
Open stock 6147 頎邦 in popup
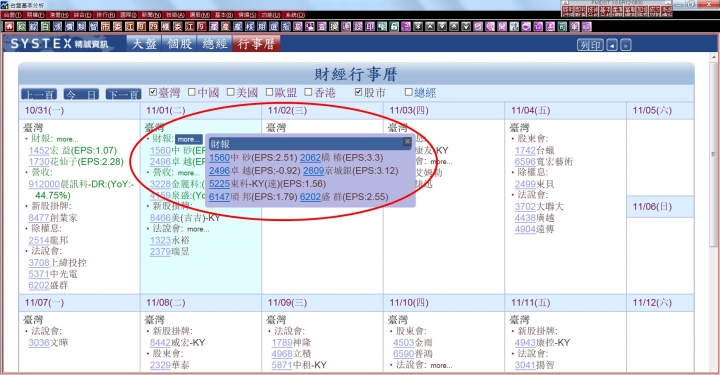click(219, 197)
